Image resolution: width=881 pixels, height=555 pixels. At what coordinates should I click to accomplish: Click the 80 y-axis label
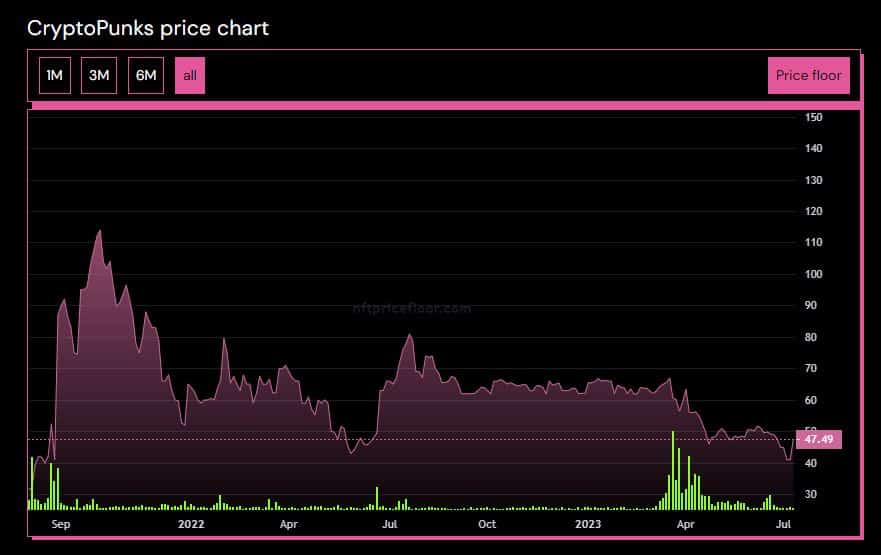point(811,337)
